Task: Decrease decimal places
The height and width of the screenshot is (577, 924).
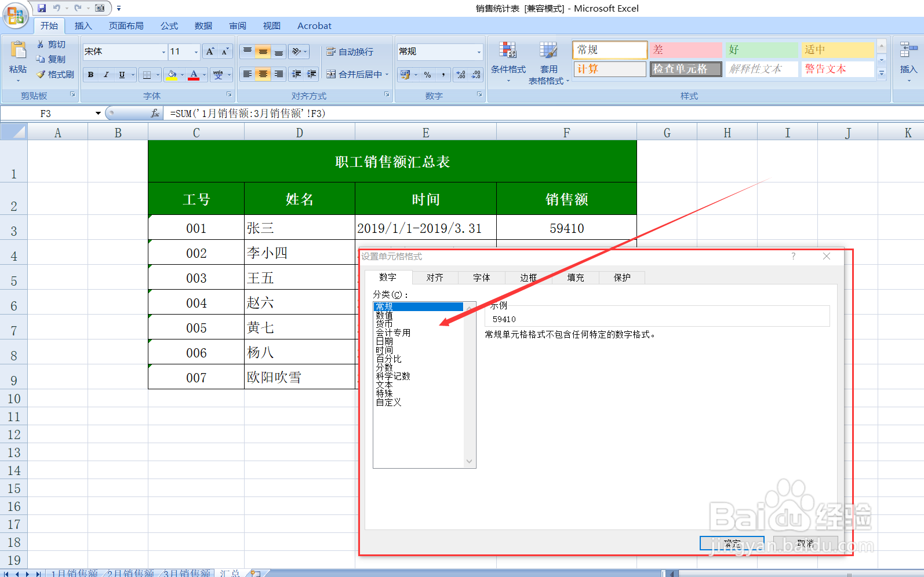Action: coord(476,75)
